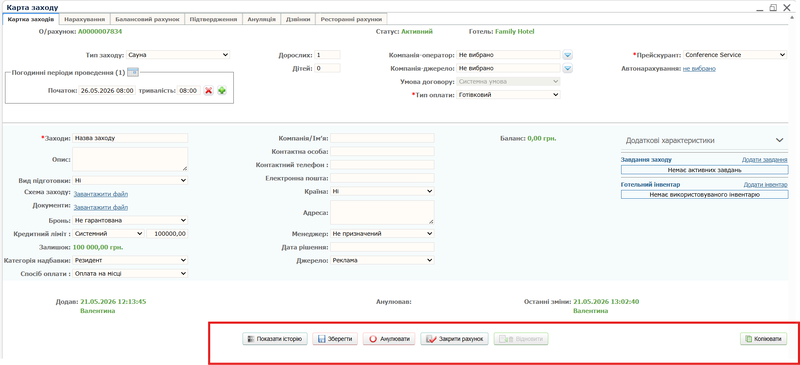The height and width of the screenshot is (365, 800).
Task: Click account number A0000007834
Action: (x=100, y=32)
